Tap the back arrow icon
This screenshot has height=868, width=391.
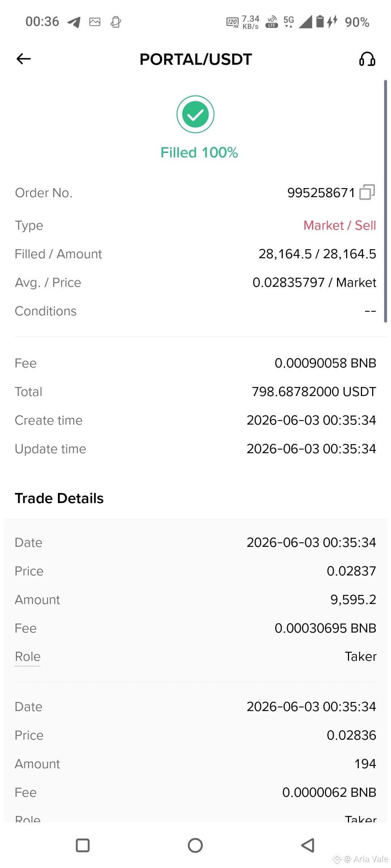point(24,59)
